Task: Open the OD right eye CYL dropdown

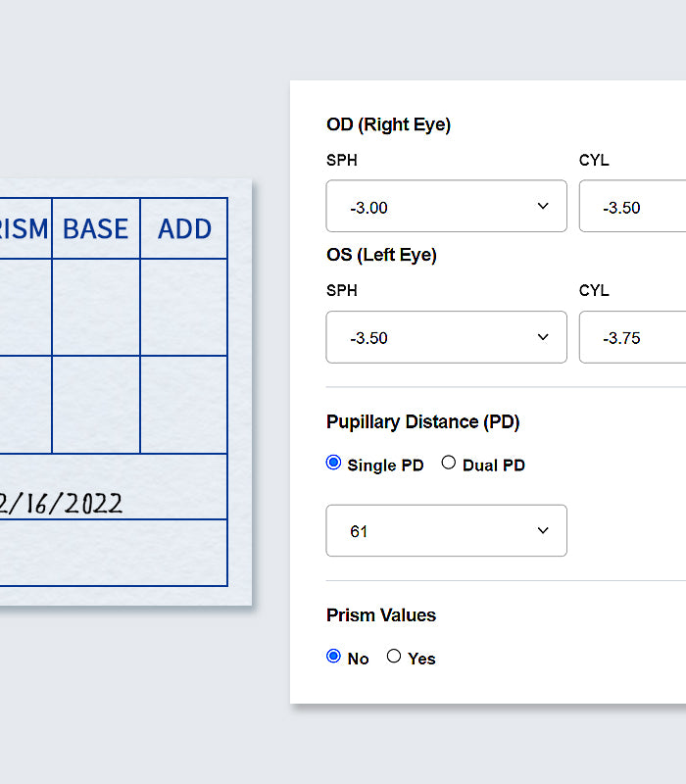Action: tap(632, 207)
